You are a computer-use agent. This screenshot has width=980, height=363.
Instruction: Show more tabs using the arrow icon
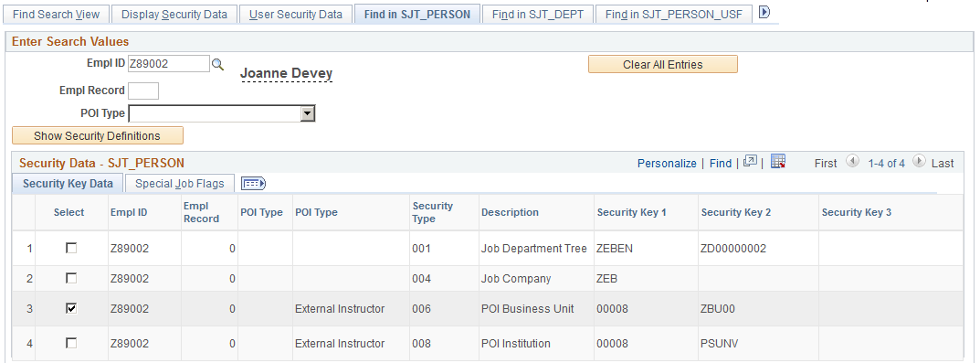tap(764, 13)
